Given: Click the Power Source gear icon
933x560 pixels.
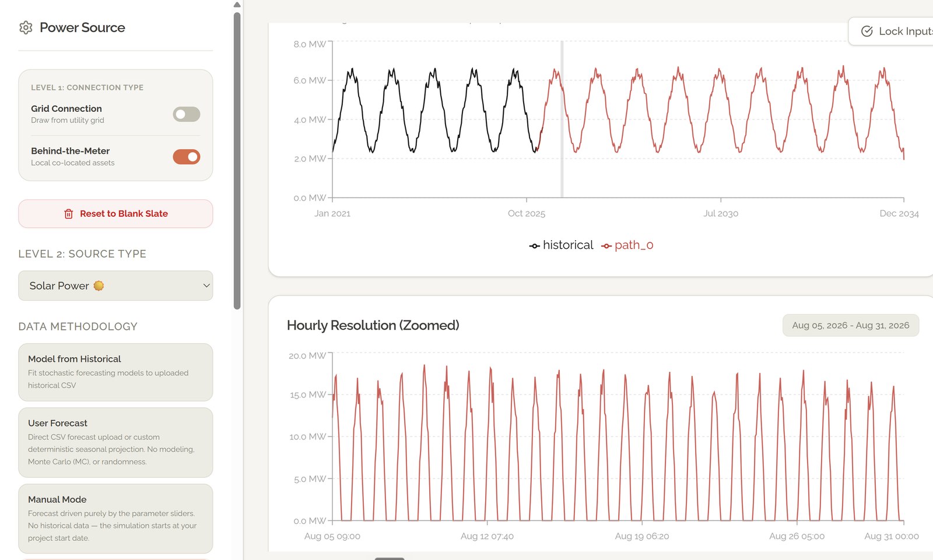Looking at the screenshot, I should point(26,27).
